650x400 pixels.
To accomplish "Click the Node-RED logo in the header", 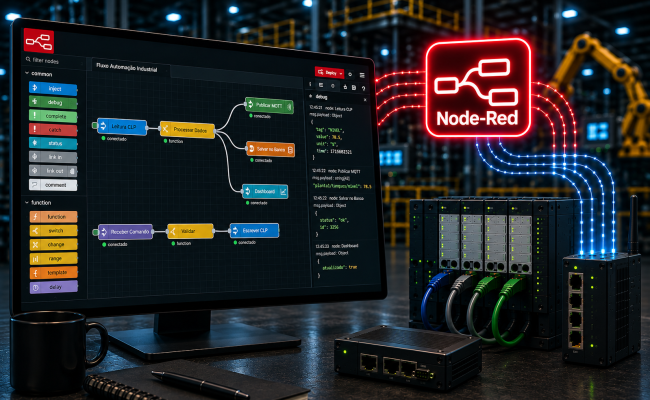I will tap(39, 41).
